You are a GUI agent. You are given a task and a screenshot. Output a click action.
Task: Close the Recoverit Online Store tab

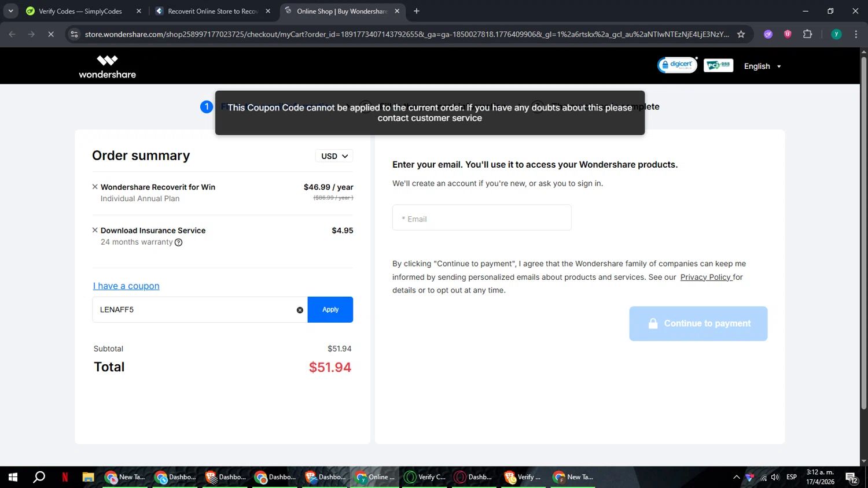pyautogui.click(x=268, y=11)
